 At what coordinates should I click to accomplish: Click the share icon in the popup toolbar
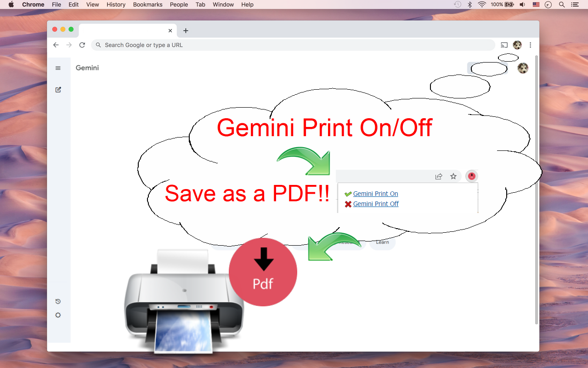[x=439, y=176]
